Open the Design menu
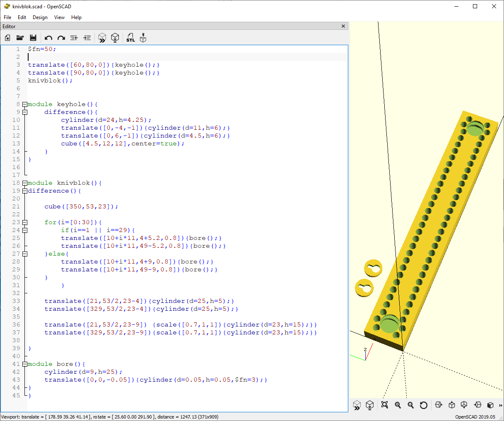The height and width of the screenshot is (421, 504). [x=40, y=17]
